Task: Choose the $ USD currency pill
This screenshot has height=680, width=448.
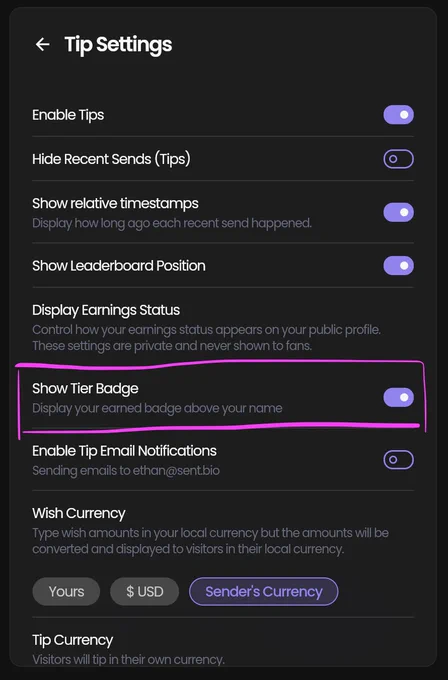Action: pyautogui.click(x=144, y=592)
